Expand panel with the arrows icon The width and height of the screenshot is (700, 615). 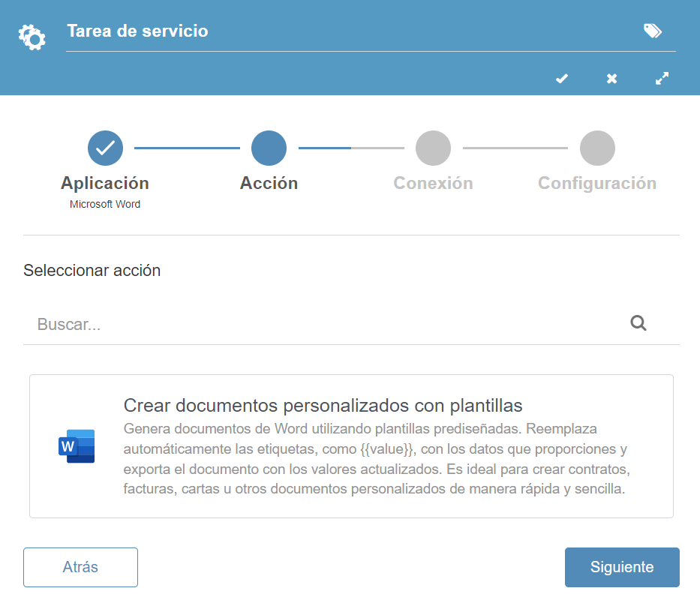662,78
